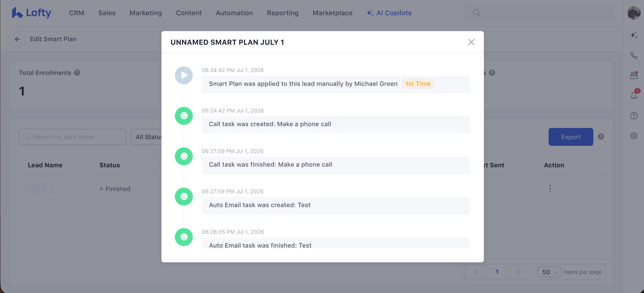Viewport: 644px width, 293px height.
Task: Open the 50 items per page dropdown
Action: tap(549, 272)
